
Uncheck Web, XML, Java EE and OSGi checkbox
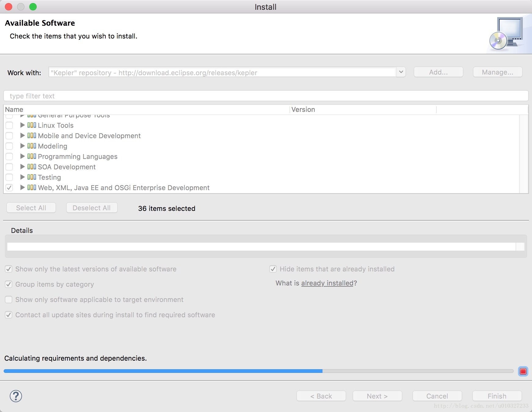9,188
